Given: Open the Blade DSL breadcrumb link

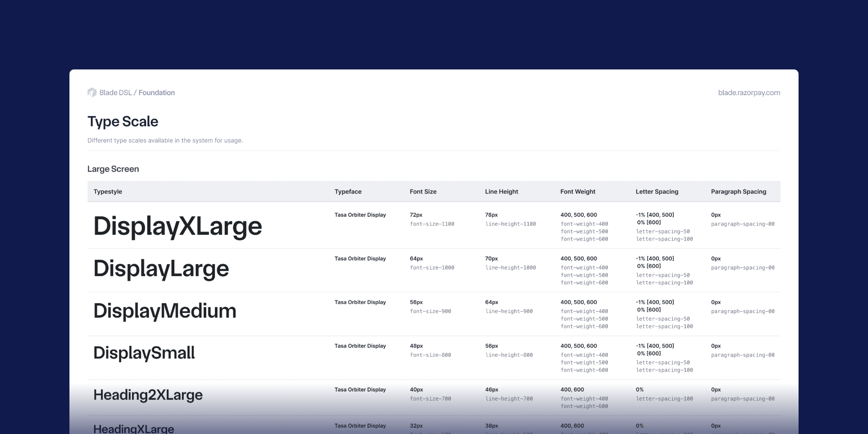Looking at the screenshot, I should (115, 93).
